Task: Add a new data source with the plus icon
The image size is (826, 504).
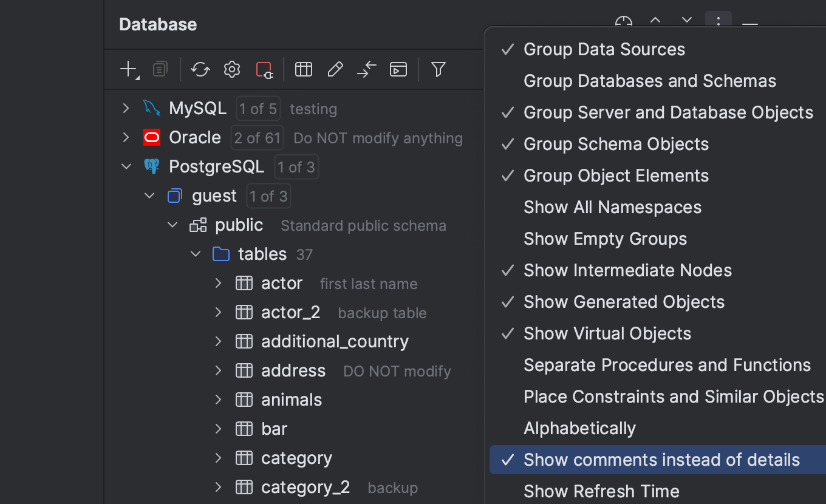Action: pos(126,69)
